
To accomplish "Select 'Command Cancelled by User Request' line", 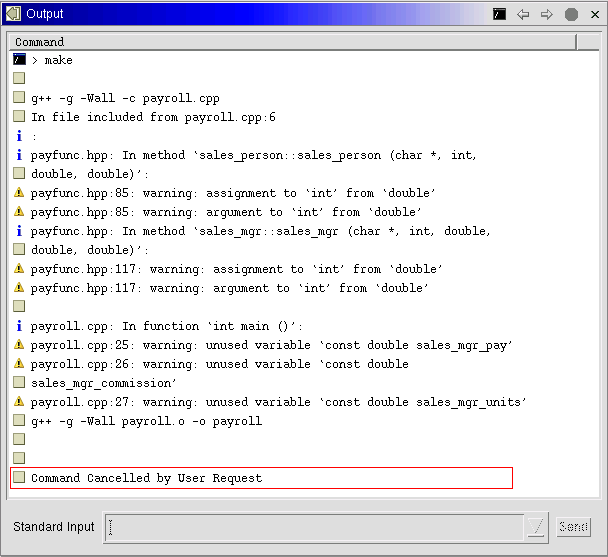I will coord(146,478).
